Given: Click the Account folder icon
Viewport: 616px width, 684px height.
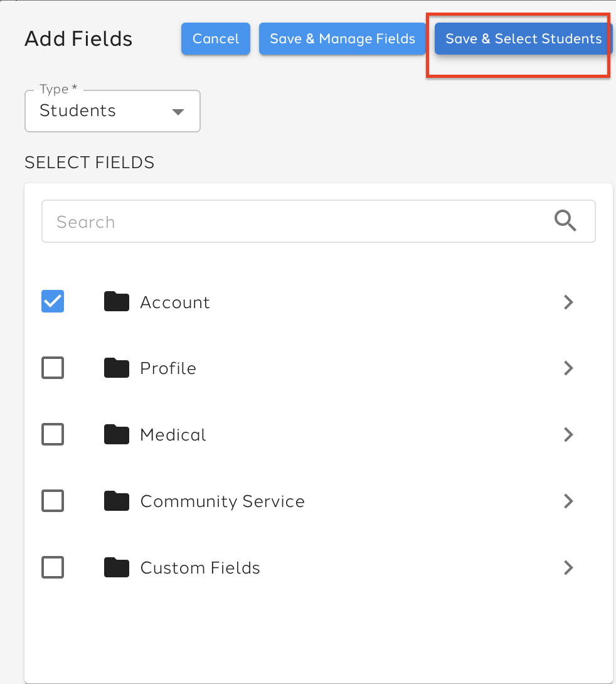Looking at the screenshot, I should (116, 302).
